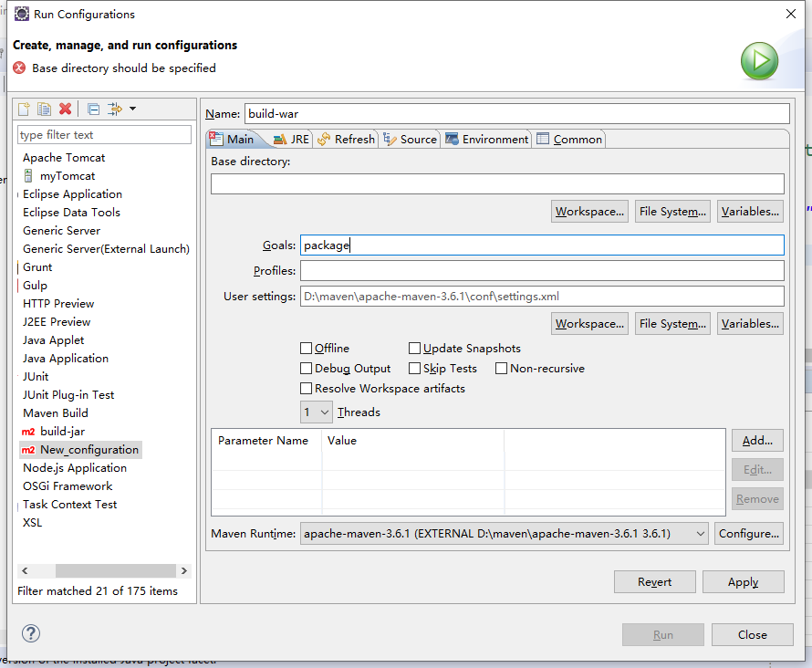
Task: Click the red error icon in the header
Action: [19, 68]
